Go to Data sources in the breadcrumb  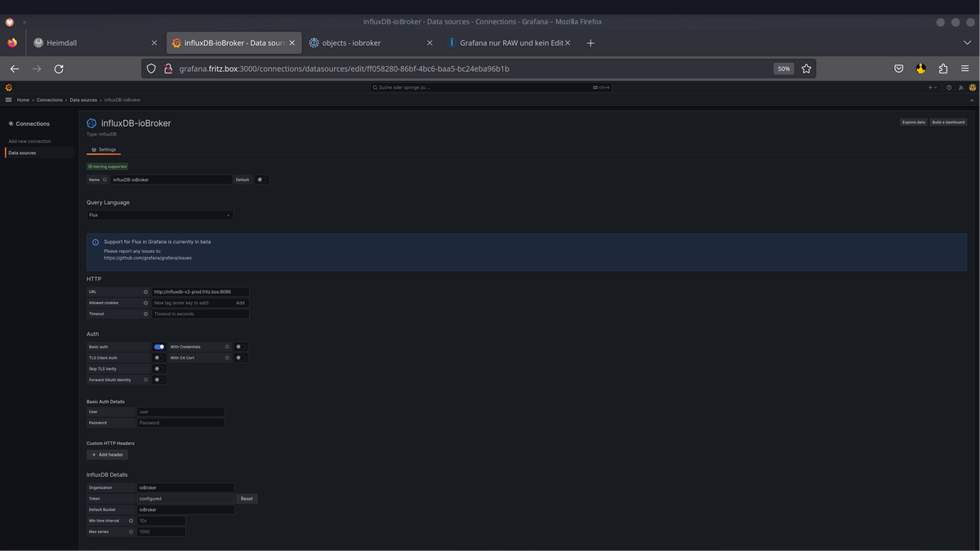pyautogui.click(x=82, y=100)
